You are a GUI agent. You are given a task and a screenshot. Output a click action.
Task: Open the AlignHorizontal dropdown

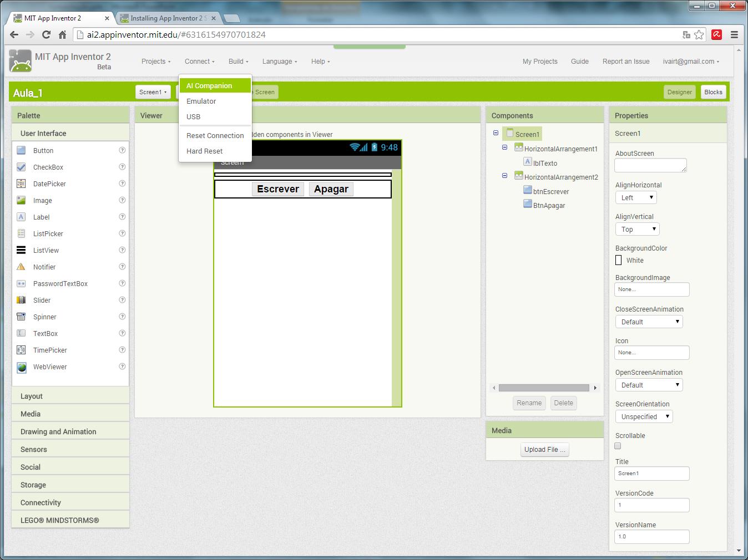[x=636, y=197]
